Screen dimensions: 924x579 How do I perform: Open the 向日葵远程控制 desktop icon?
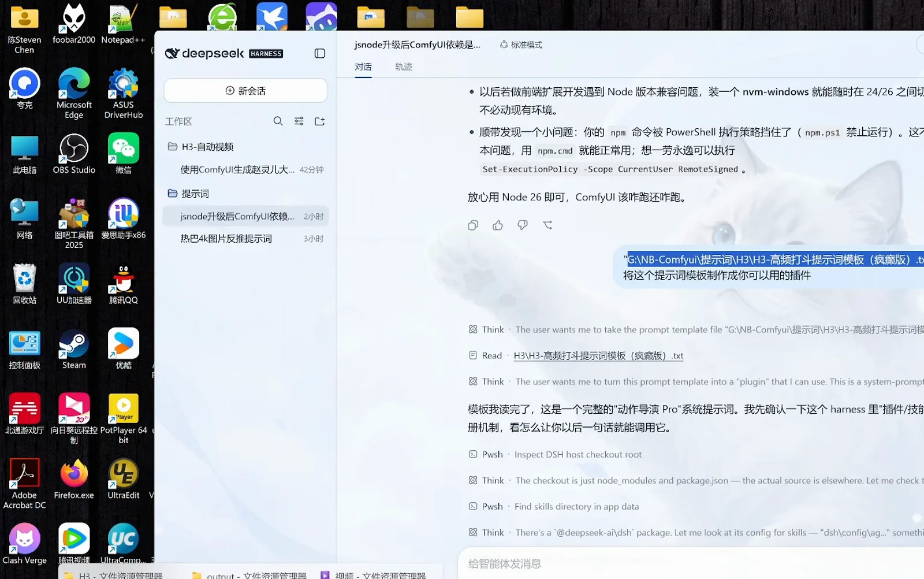point(74,419)
